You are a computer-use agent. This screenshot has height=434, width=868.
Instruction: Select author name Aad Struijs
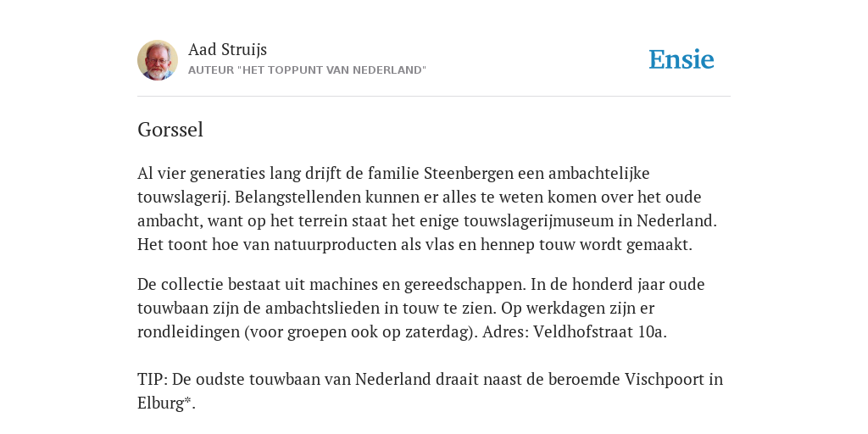(x=227, y=49)
